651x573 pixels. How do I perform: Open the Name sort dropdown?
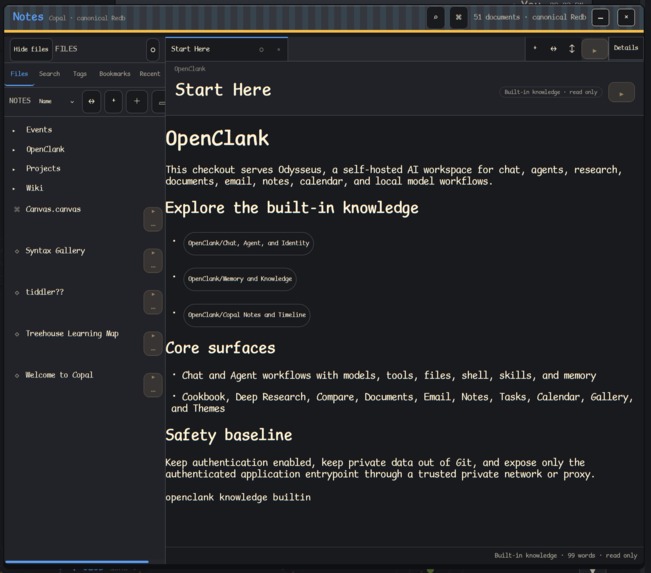point(56,101)
